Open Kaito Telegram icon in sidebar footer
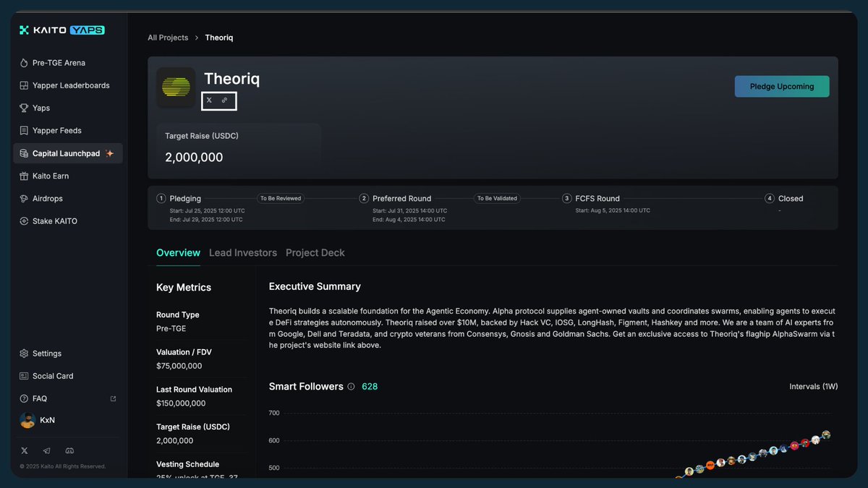The height and width of the screenshot is (488, 868). click(x=46, y=450)
